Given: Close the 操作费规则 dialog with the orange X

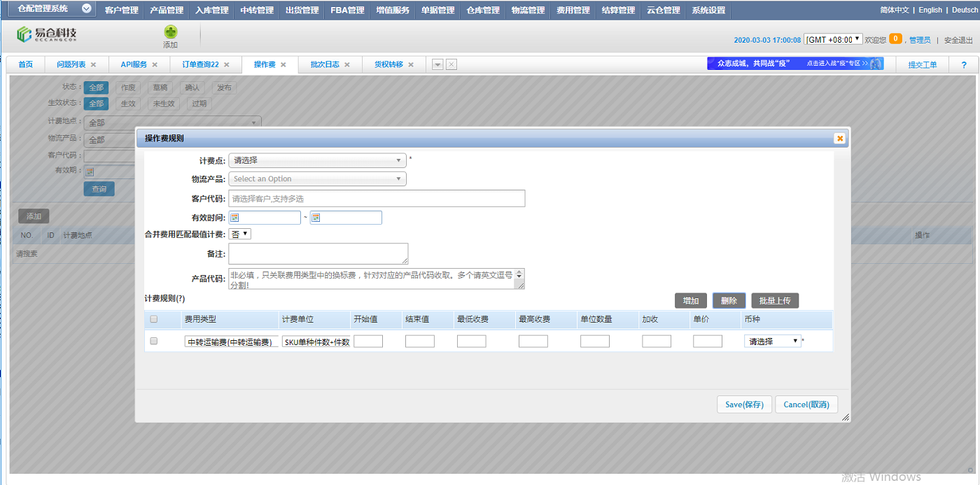Looking at the screenshot, I should 839,139.
